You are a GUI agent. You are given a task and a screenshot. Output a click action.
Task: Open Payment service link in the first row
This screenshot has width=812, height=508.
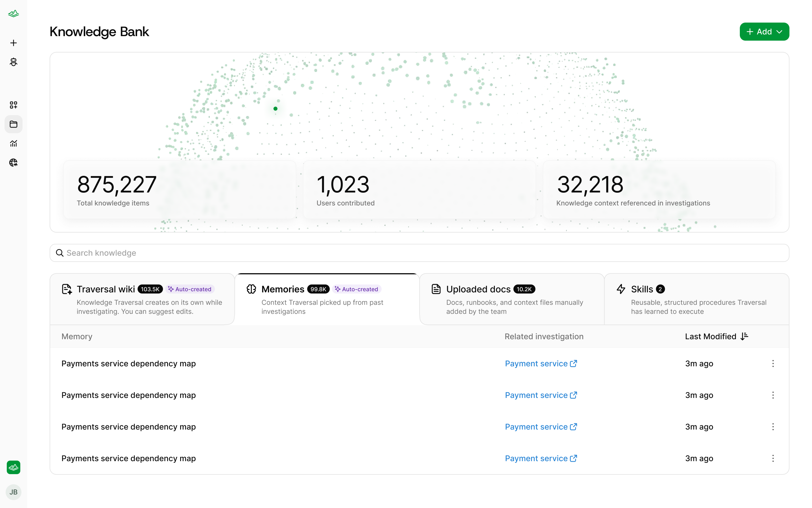click(x=541, y=364)
